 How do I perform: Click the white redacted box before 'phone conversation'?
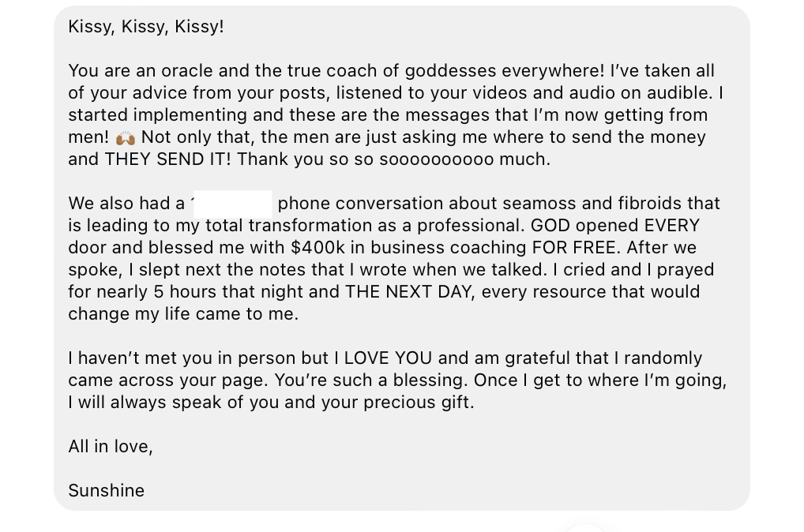(233, 204)
